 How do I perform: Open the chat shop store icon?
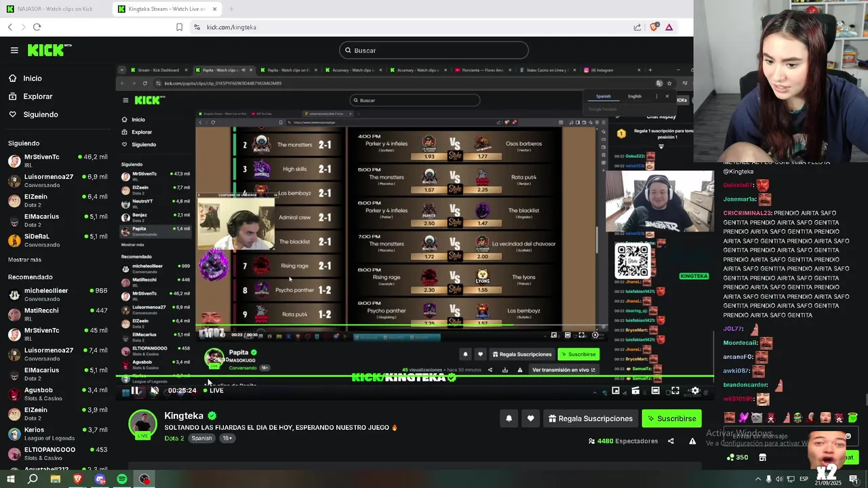click(762, 457)
